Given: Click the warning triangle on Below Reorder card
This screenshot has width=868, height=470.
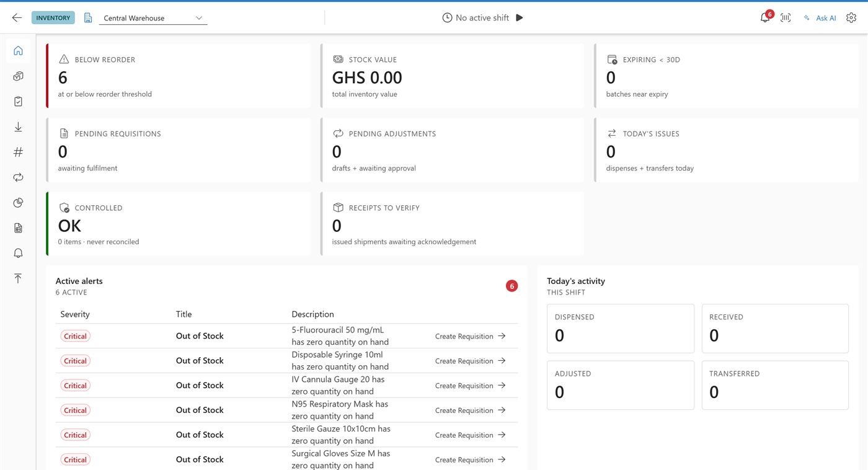Looking at the screenshot, I should point(64,60).
